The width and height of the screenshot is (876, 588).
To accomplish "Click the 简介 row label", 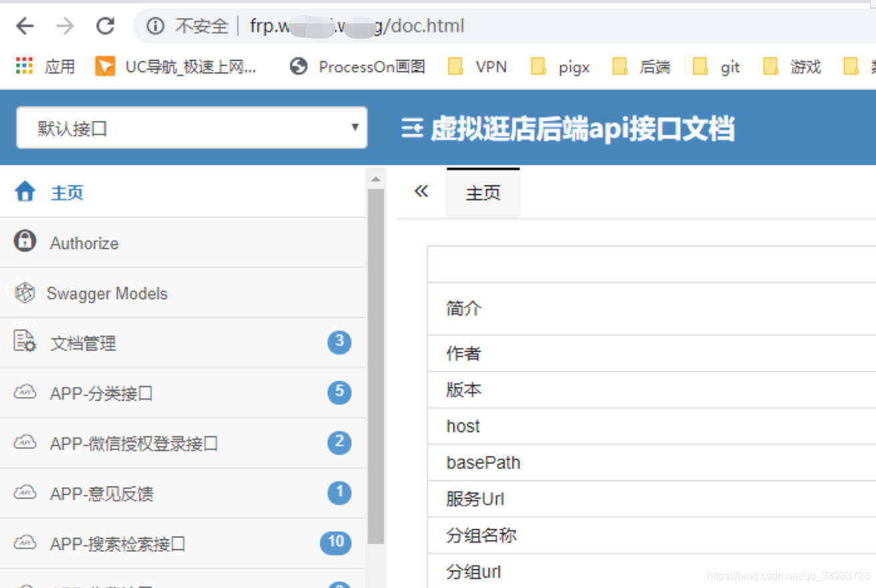I will 463,308.
